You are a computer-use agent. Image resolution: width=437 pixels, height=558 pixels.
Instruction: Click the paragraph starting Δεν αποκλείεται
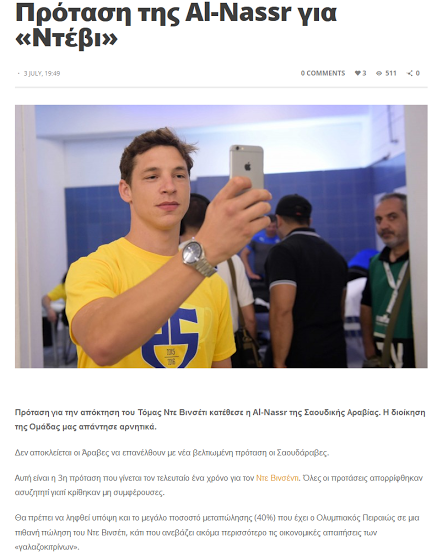tap(172, 453)
